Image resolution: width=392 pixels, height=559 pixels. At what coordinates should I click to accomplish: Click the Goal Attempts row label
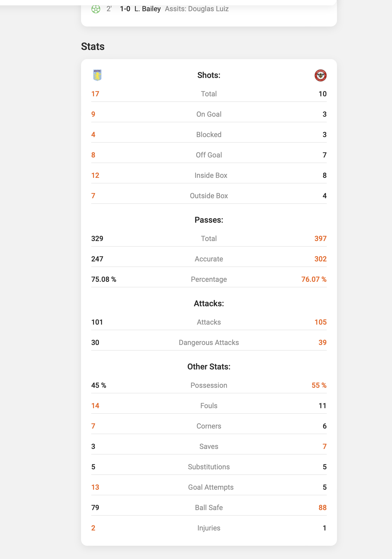click(x=211, y=487)
